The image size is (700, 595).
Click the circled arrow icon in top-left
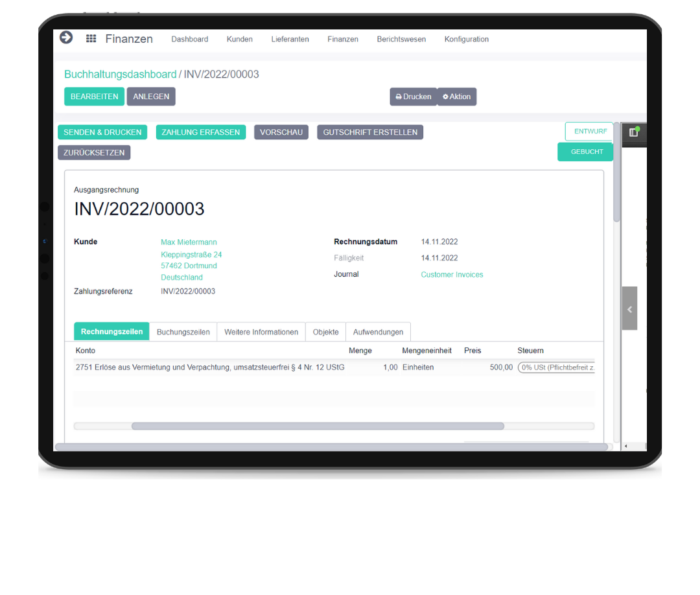coord(66,38)
